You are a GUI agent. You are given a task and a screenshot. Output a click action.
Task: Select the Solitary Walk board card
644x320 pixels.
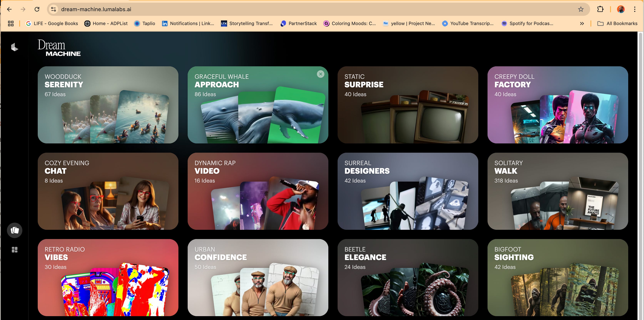pyautogui.click(x=558, y=191)
